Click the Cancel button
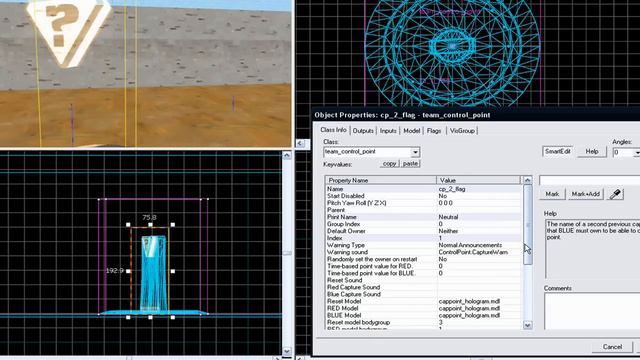Viewport: 640px width, 360px height. (612, 347)
